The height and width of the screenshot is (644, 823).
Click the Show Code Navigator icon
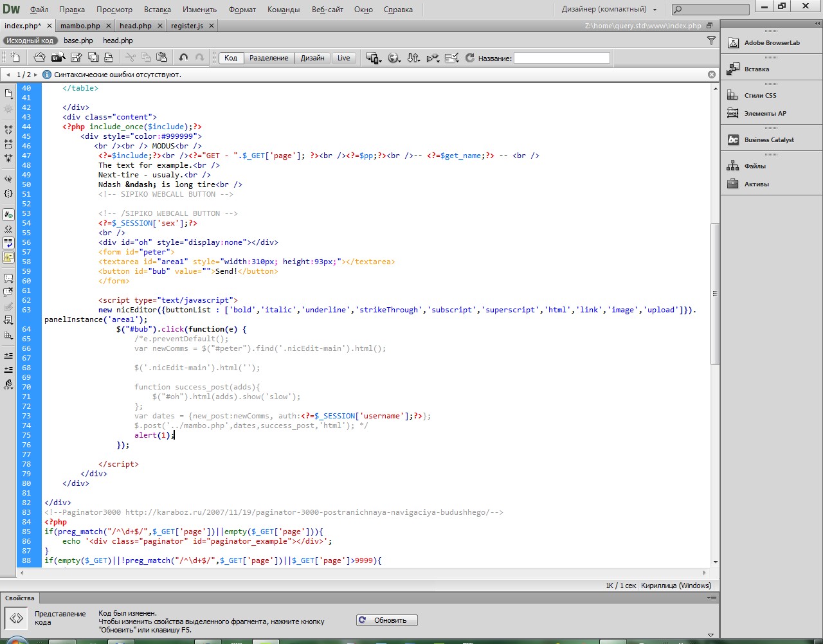pos(8,109)
